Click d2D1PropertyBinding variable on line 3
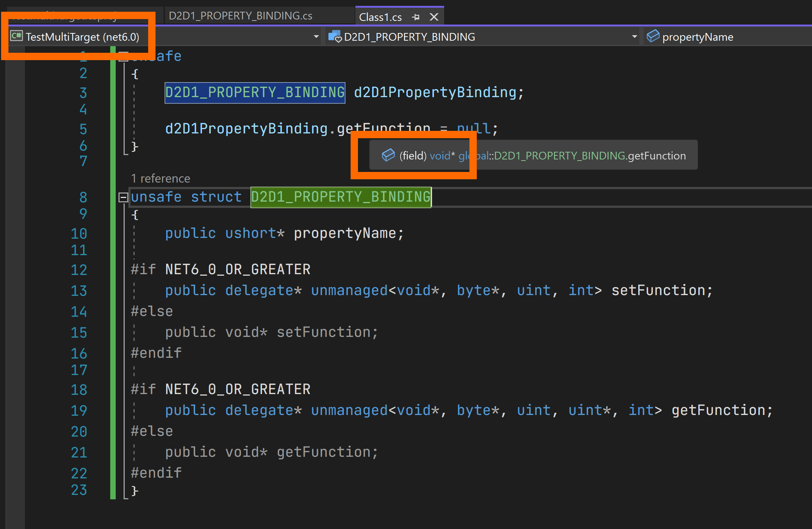Image resolution: width=812 pixels, height=529 pixels. (x=435, y=93)
